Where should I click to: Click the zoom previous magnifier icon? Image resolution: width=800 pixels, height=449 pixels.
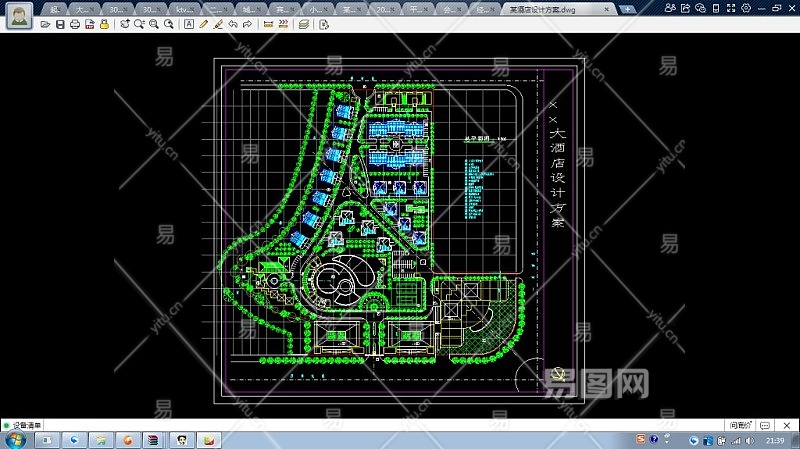[168, 24]
